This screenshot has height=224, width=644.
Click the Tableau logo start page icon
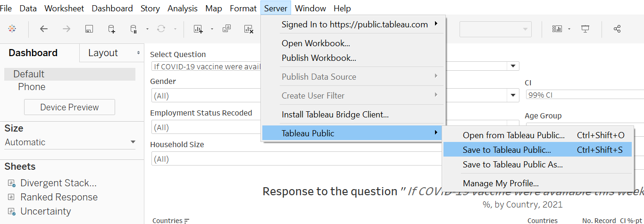pos(12,29)
